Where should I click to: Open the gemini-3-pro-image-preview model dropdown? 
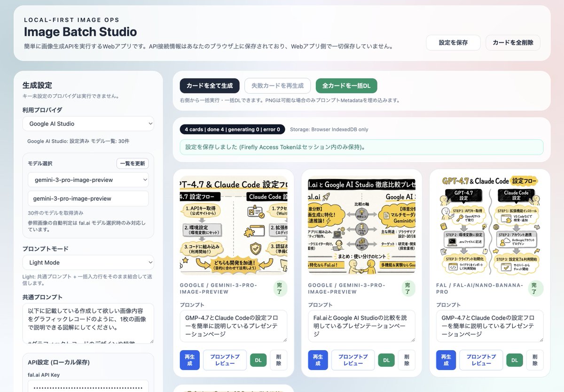click(x=88, y=180)
